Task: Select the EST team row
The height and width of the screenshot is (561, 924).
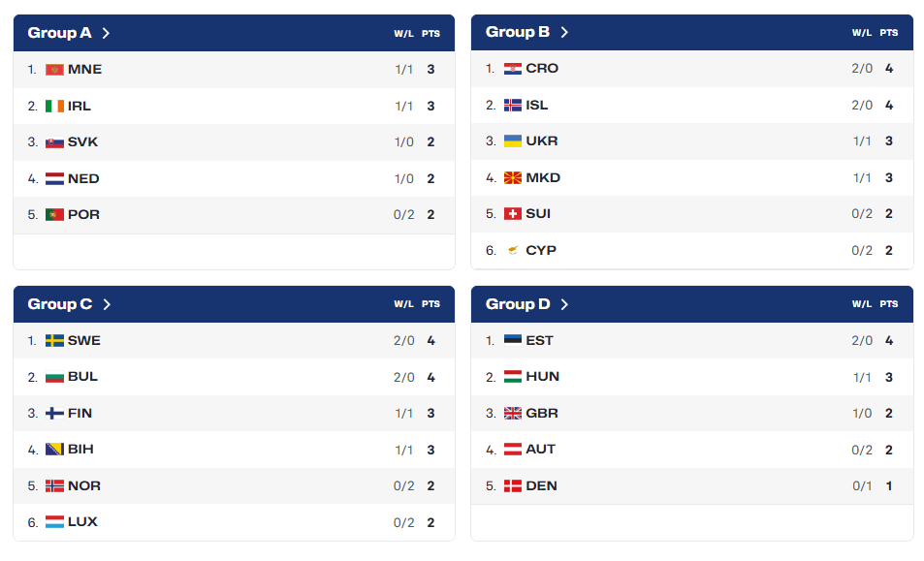Action: 692,341
